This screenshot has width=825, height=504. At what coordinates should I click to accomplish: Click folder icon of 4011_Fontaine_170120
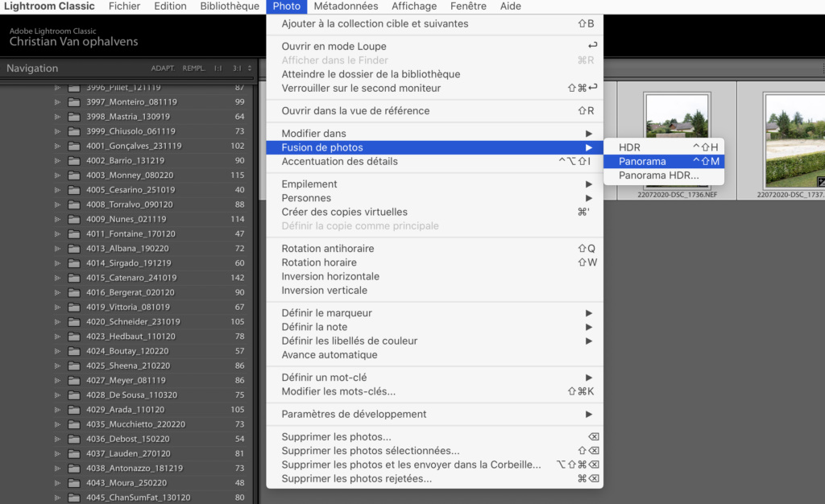74,233
